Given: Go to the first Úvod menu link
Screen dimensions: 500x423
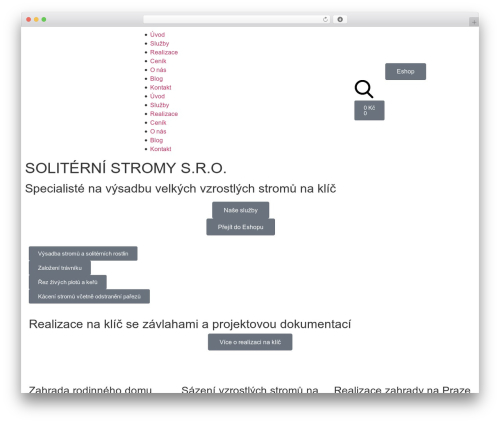Looking at the screenshot, I should [x=157, y=35].
